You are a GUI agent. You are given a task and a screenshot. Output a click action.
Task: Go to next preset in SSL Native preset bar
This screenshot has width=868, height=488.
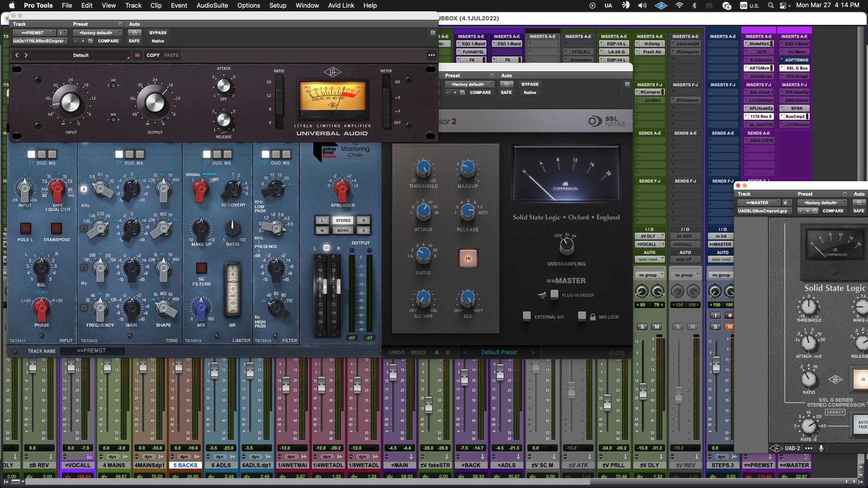tap(533, 352)
